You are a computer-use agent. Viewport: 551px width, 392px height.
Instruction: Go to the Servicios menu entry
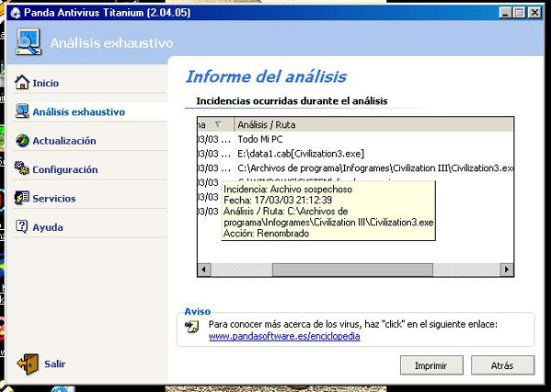pos(54,199)
